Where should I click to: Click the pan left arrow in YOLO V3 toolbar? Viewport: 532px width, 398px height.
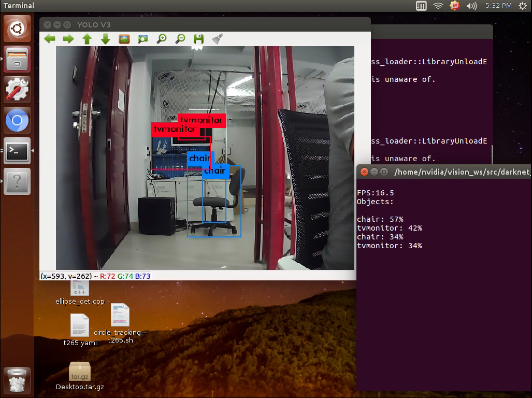tap(50, 39)
